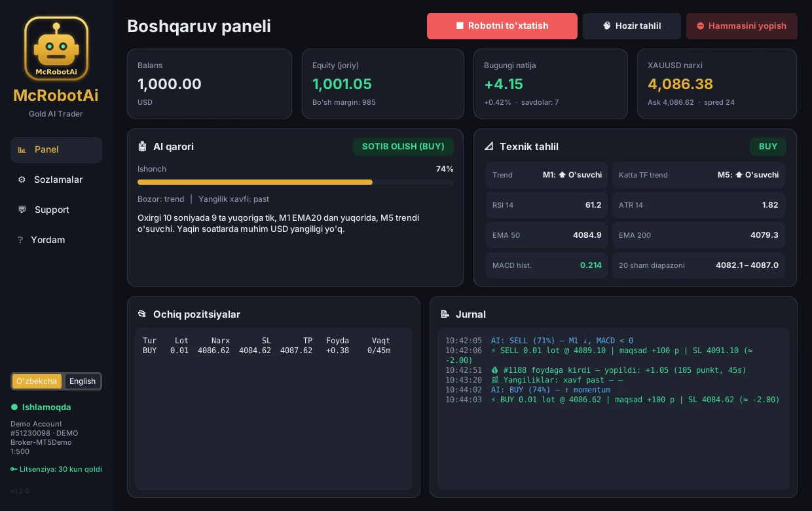
Task: Click Bugungi natija value +4.15
Action: pos(504,84)
